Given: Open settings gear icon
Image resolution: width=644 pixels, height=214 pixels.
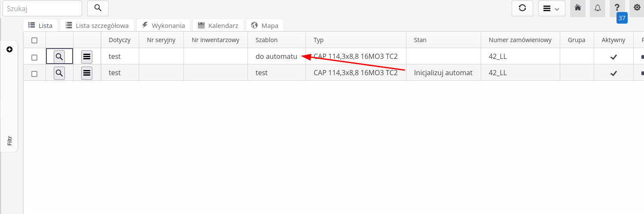Looking at the screenshot, I should point(637,8).
